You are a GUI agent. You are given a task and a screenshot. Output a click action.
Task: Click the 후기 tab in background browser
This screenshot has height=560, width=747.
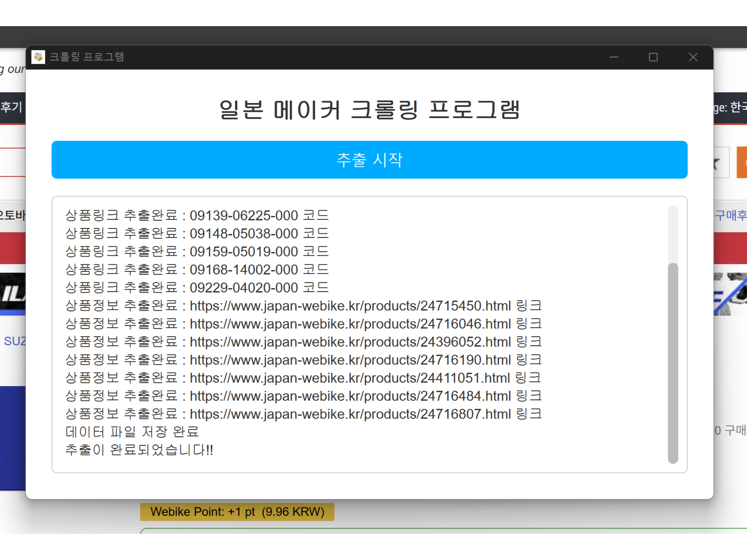12,108
